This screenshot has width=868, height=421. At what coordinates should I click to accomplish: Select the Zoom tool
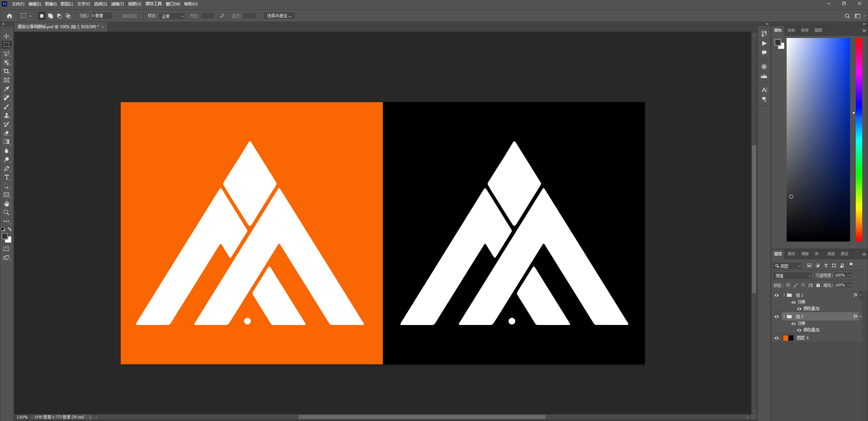coord(6,213)
